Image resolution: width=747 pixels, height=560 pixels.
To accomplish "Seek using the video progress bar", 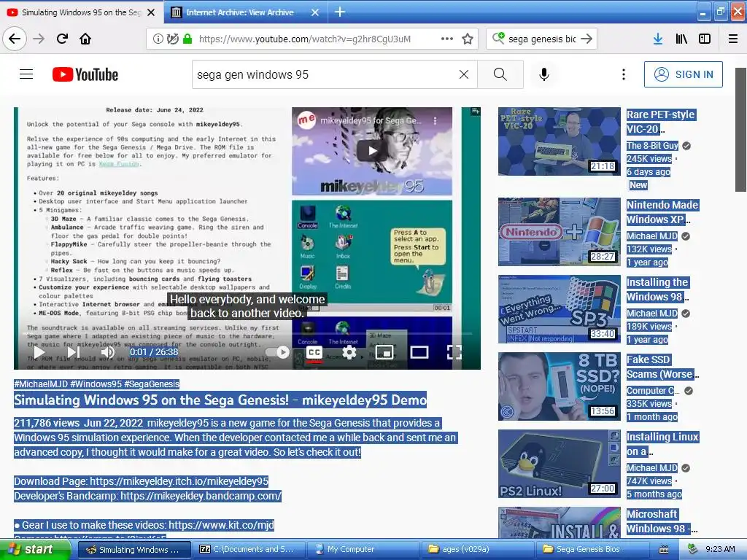I will [x=247, y=334].
